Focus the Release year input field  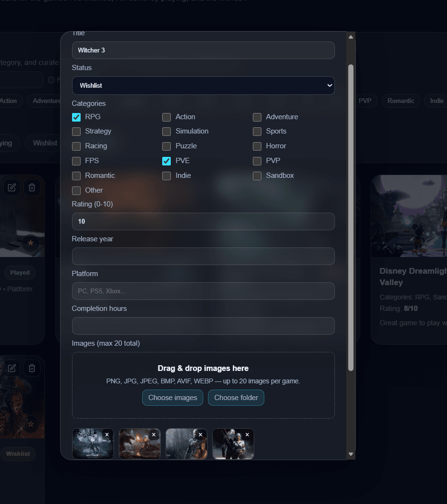[x=203, y=256]
